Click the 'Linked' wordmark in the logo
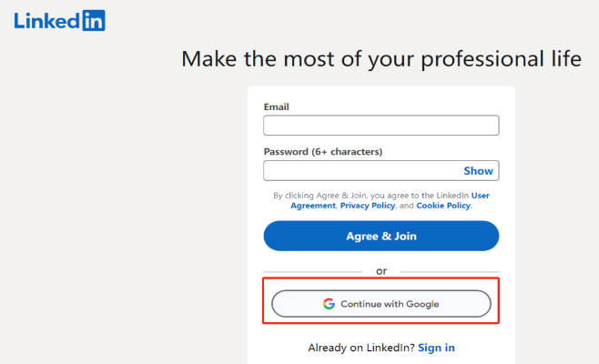 coord(47,21)
